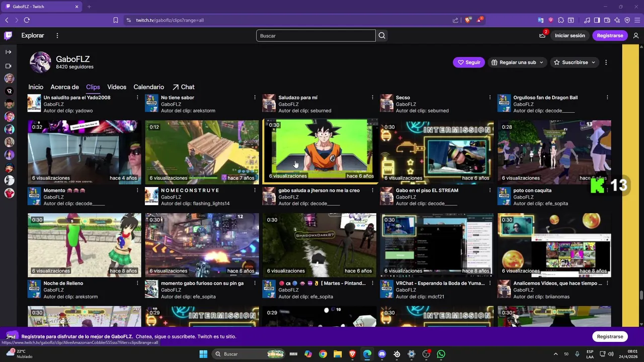Open WhatsApp from the taskbar
644x362 pixels.
click(x=441, y=354)
